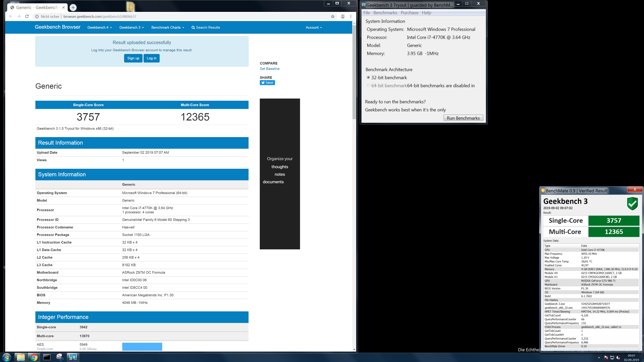This screenshot has height=362, width=644.
Task: Open File menu in Geekbench 3 Tryout
Action: pos(366,13)
